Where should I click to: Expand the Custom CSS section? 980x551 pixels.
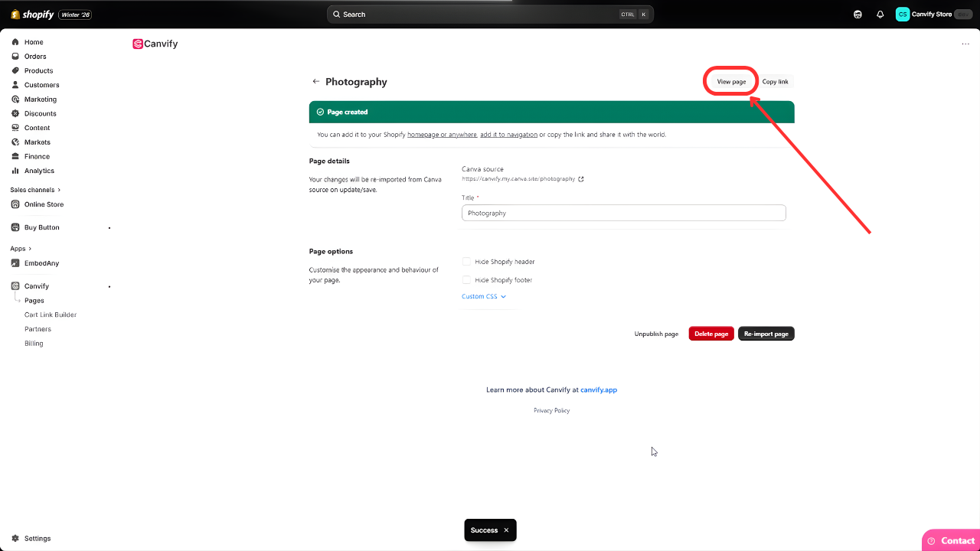point(484,296)
